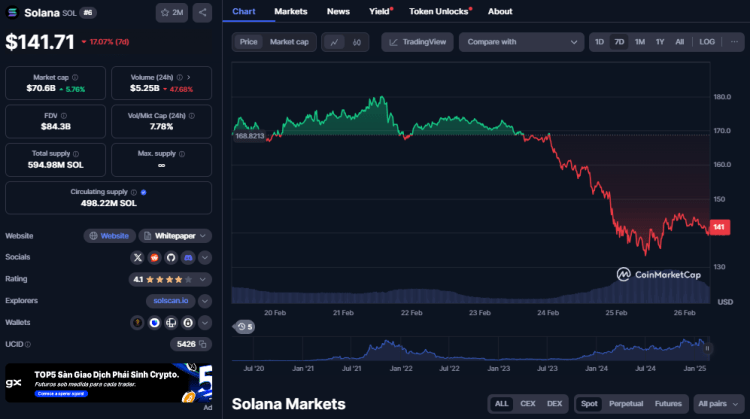Viewport: 750px width, 419px height.
Task: Open Solana's X (Twitter) social link
Action: [138, 257]
